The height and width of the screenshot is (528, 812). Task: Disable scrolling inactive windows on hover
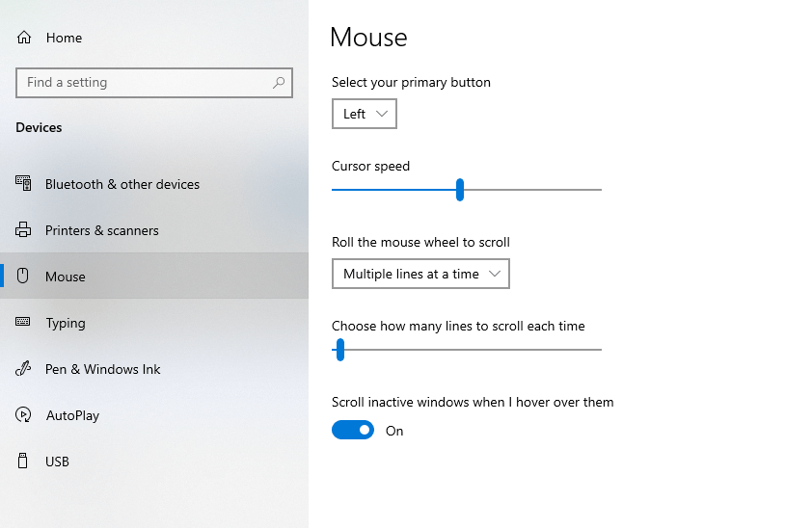(x=353, y=431)
